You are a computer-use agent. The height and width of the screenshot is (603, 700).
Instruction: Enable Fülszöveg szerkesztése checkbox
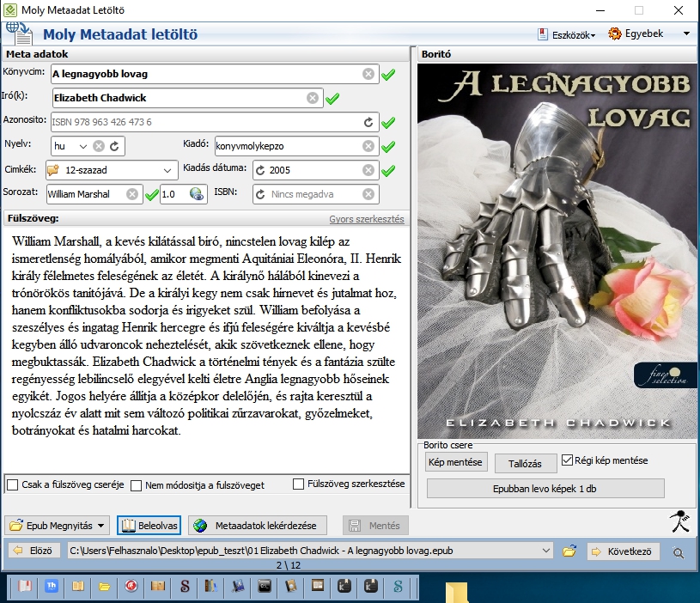point(298,484)
